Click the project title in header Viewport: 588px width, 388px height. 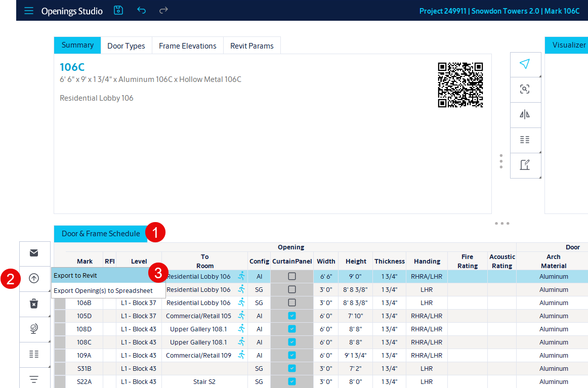coord(499,11)
